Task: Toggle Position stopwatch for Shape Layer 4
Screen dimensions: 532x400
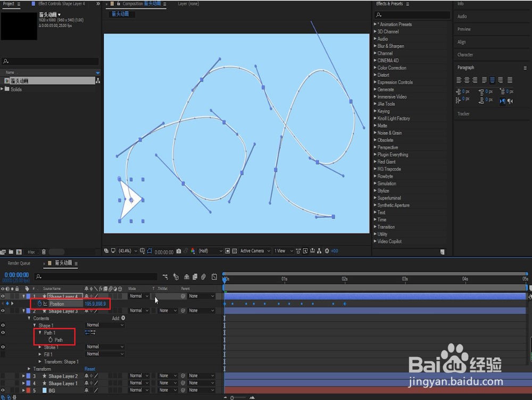Action: tap(39, 304)
